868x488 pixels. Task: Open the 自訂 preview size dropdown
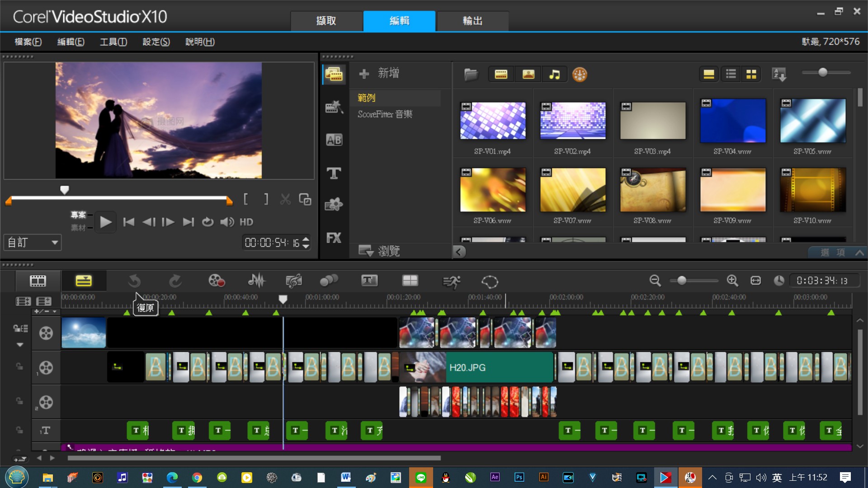(33, 243)
